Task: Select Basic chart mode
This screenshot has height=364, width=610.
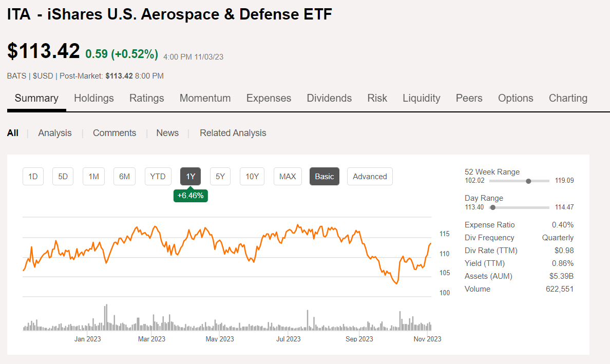Action: 325,177
